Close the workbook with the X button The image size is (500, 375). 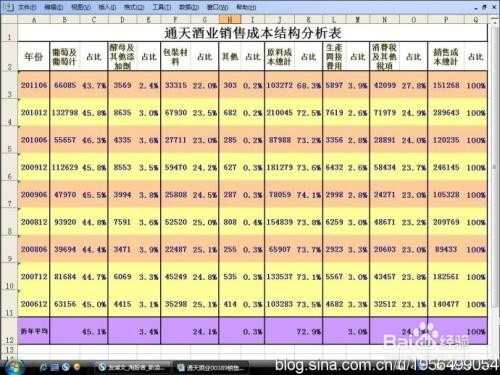pos(494,7)
